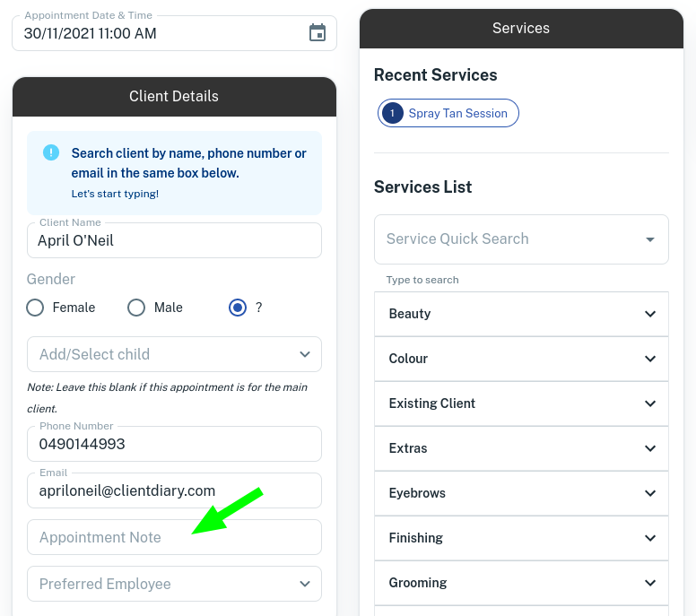Expand the Beauty services category
Image resolution: width=696 pixels, height=616 pixels.
[x=520, y=314]
